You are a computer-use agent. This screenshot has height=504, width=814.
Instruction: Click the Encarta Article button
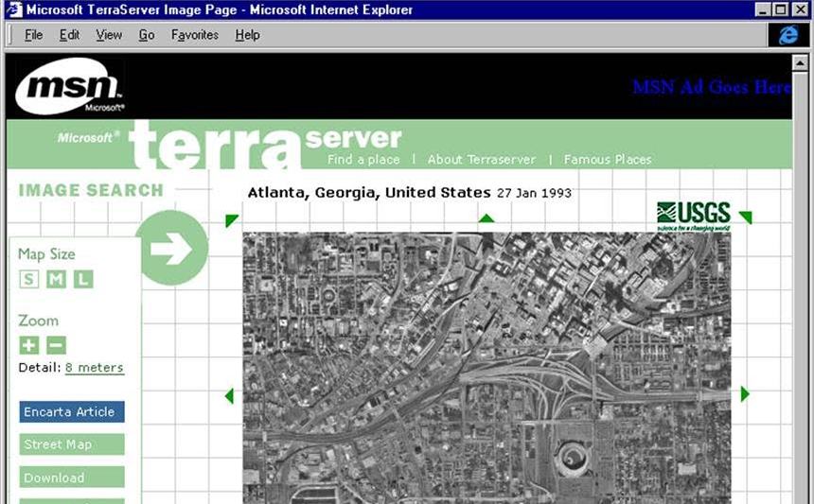tap(72, 412)
